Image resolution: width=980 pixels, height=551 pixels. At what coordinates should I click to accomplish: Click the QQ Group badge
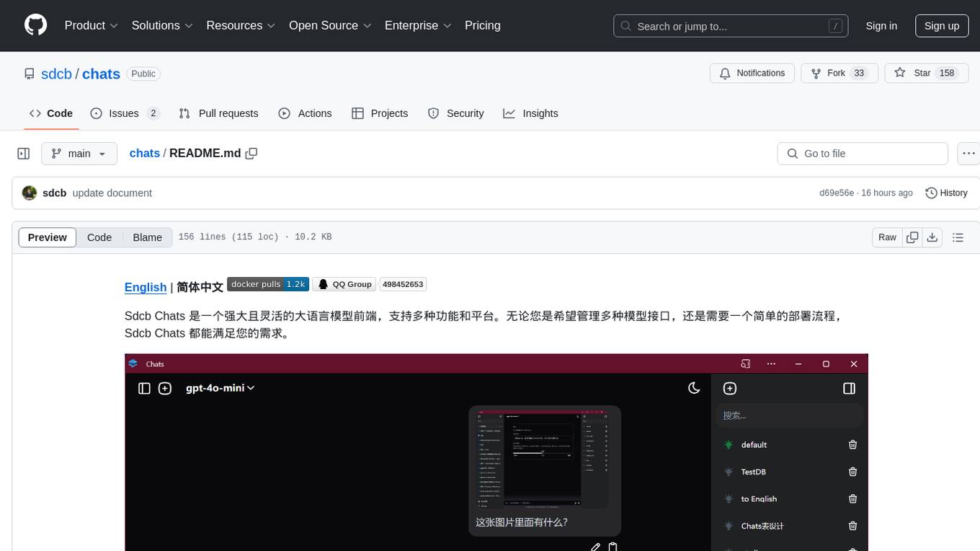(x=344, y=284)
